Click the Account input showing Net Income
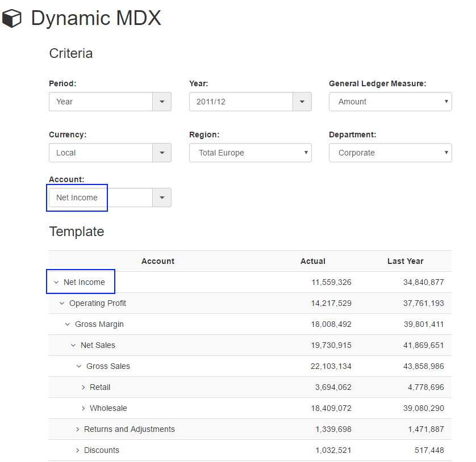 101,198
